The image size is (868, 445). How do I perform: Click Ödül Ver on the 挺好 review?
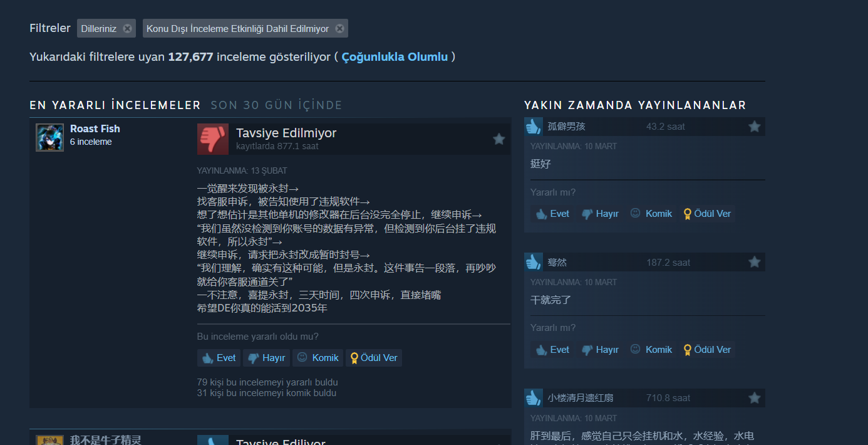pyautogui.click(x=707, y=214)
